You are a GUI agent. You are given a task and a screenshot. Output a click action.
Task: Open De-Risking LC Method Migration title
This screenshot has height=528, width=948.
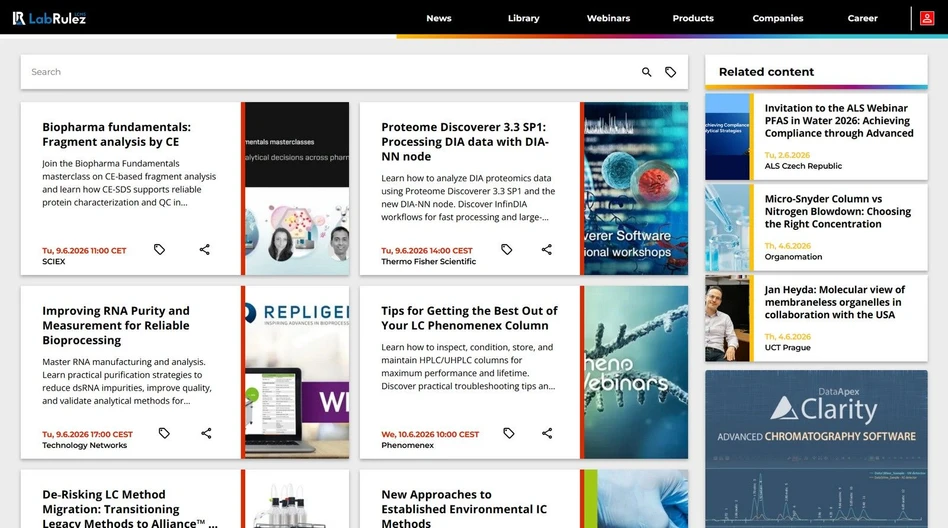[x=130, y=509]
